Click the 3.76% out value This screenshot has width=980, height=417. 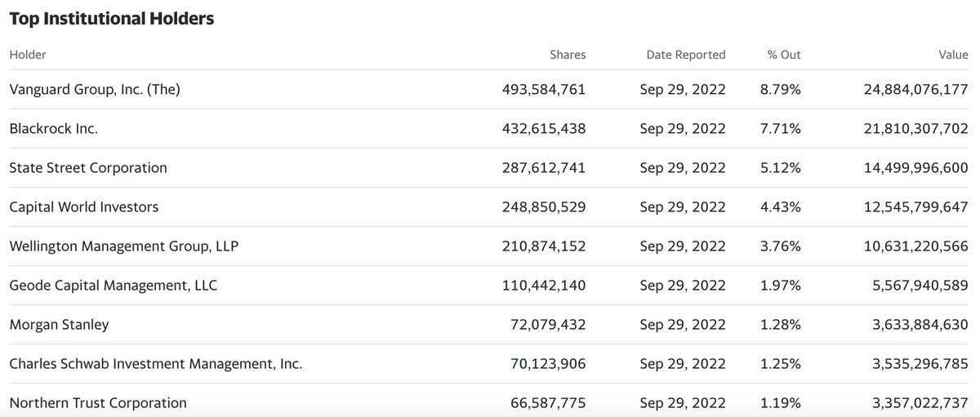pyautogui.click(x=780, y=246)
